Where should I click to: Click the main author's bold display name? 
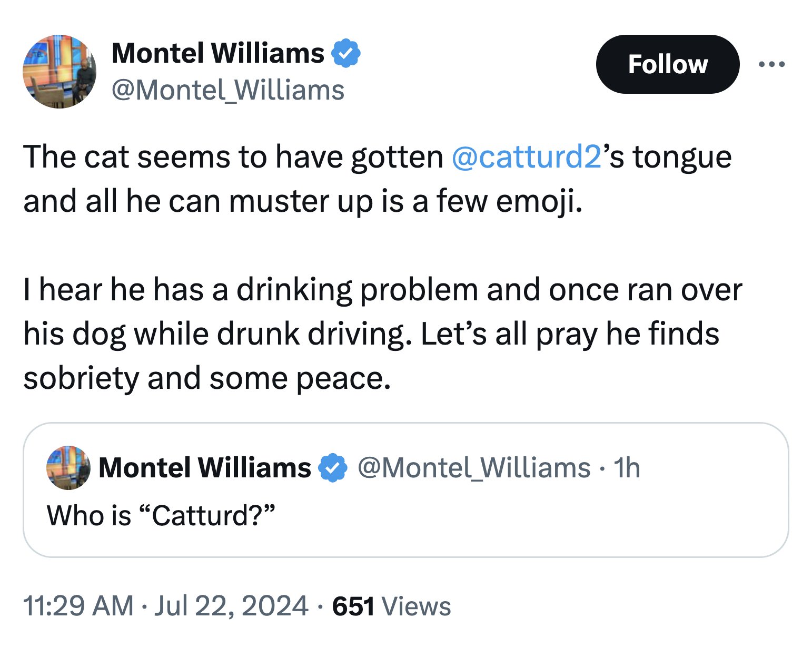pyautogui.click(x=218, y=53)
